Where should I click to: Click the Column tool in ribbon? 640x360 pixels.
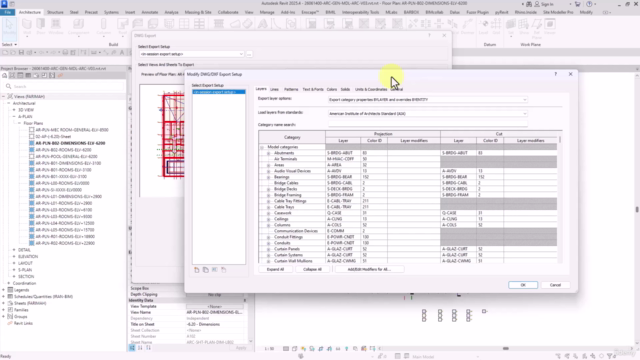(104, 27)
